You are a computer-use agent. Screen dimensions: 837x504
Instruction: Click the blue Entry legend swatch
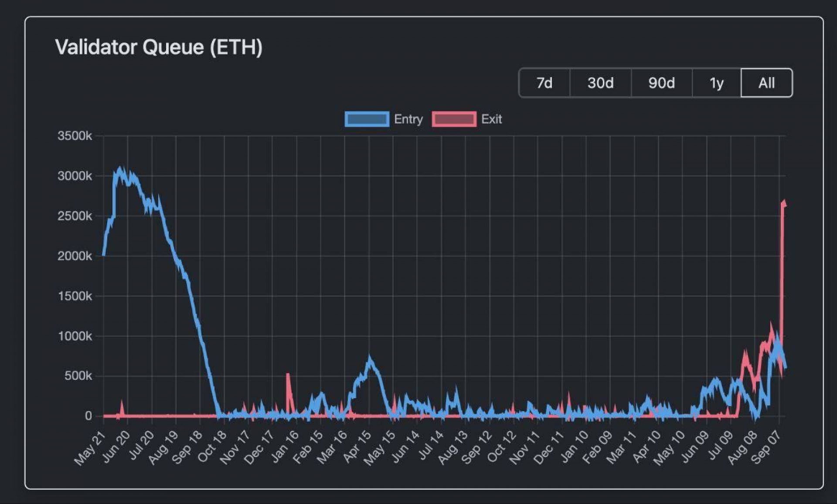tap(367, 119)
